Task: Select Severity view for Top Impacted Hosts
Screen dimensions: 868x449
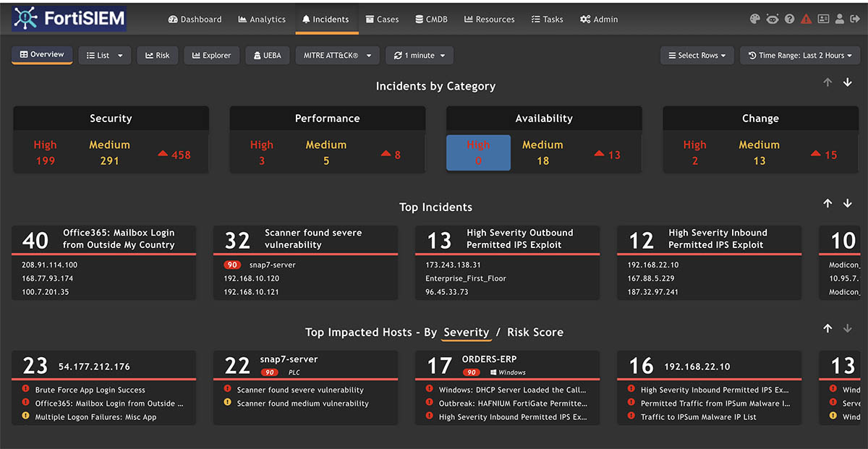Action: coord(466,333)
